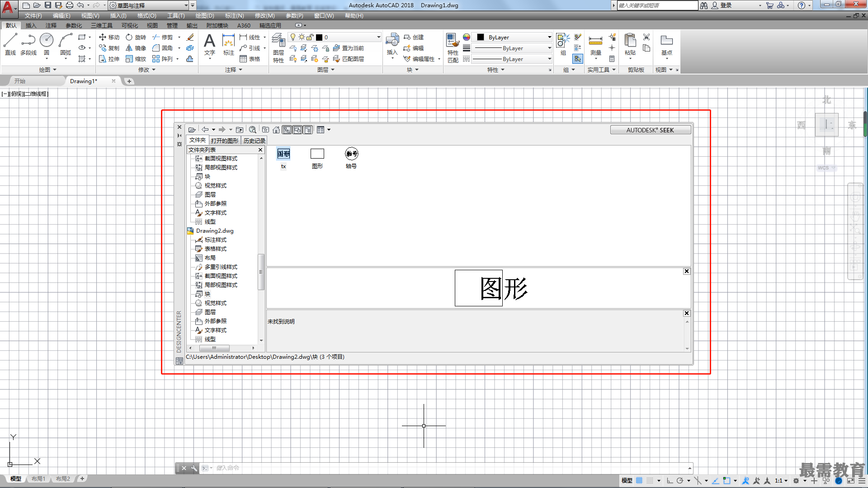
Task: Toggle annotation visibility in status bar
Action: click(746, 481)
